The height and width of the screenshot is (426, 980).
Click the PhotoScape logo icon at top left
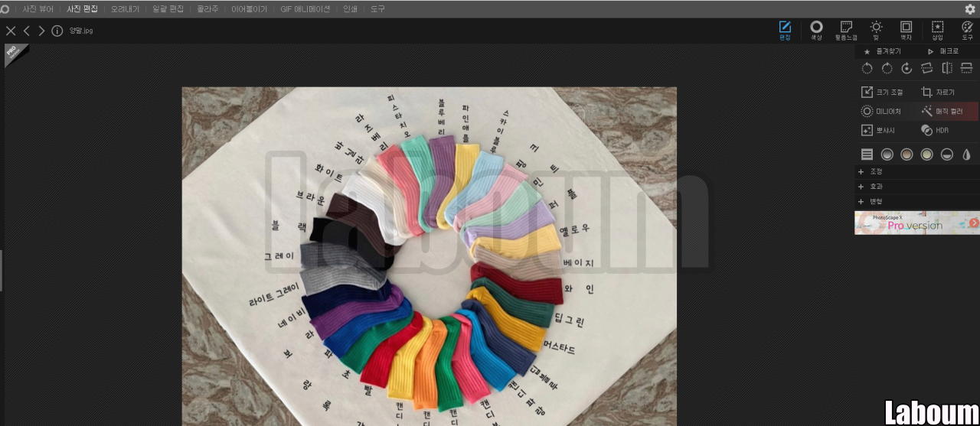pos(5,9)
